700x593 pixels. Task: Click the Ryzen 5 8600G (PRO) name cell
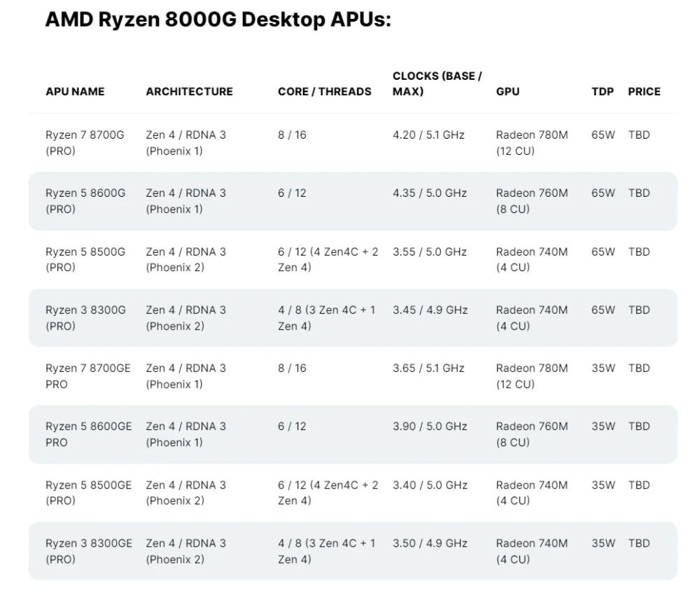85,201
